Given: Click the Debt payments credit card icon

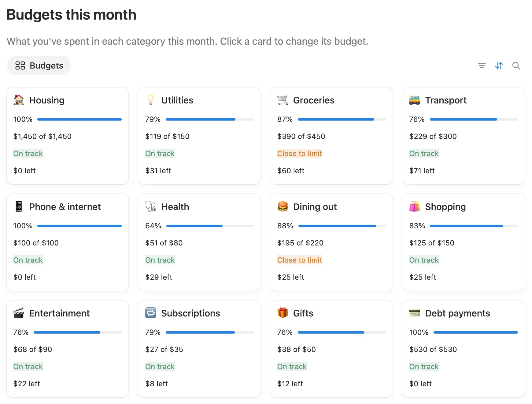Looking at the screenshot, I should 415,313.
